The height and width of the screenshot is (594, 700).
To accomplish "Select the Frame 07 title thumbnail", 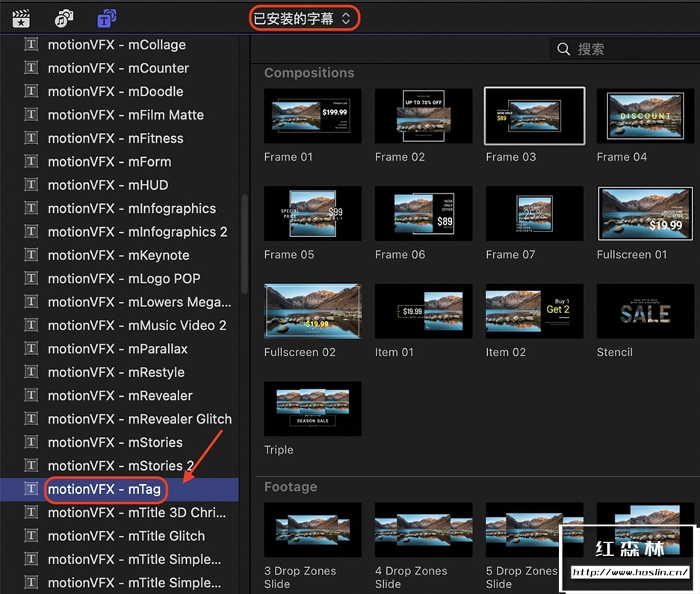I will tap(534, 214).
